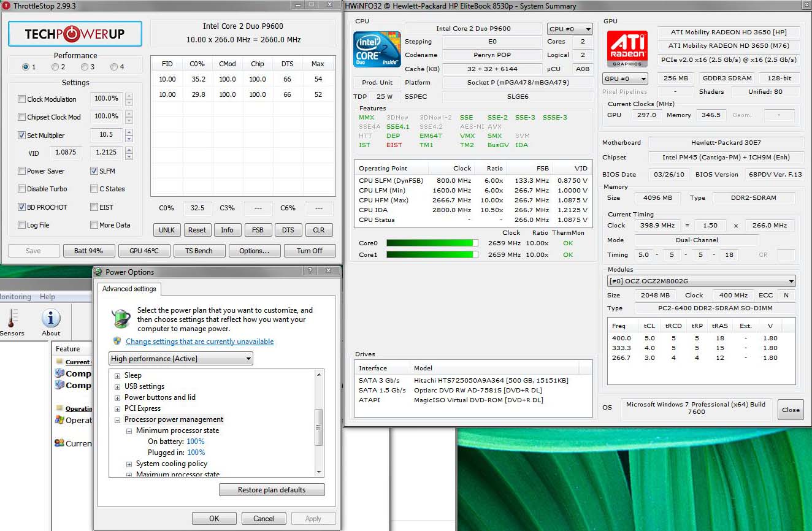The height and width of the screenshot is (531, 812).
Task: Open the Monitoring menu in the background window
Action: [15, 297]
